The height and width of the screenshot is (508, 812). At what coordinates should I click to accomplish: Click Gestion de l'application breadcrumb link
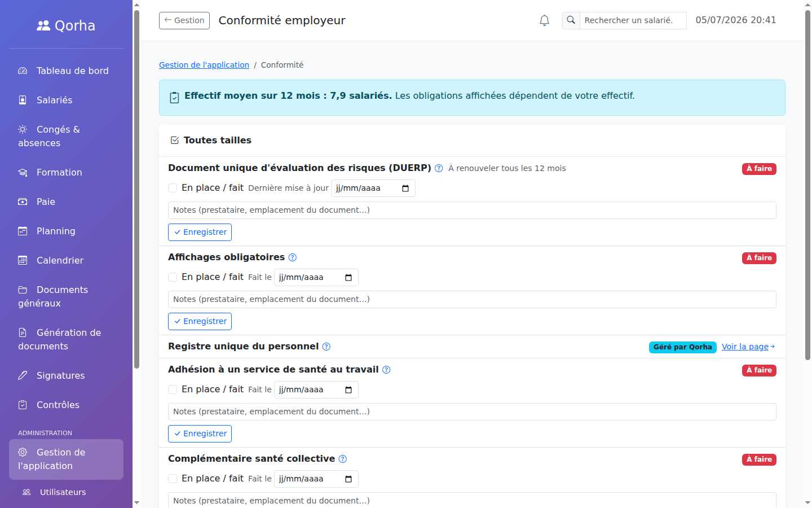click(x=204, y=65)
